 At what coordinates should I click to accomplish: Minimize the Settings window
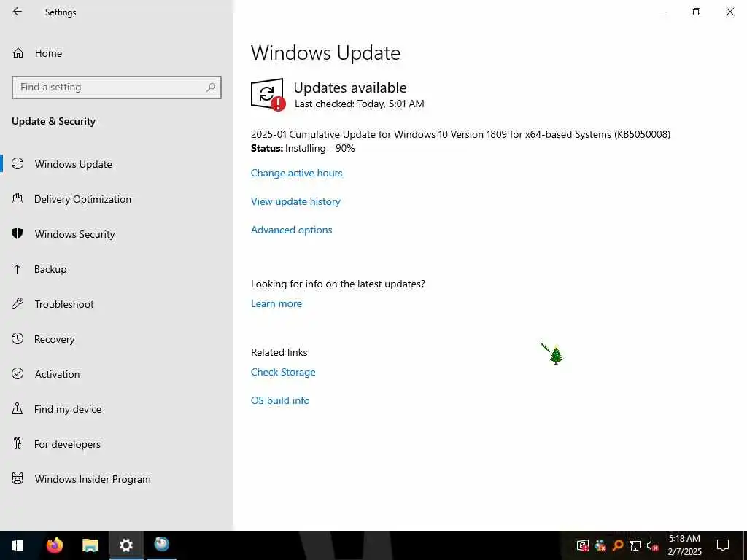[663, 12]
